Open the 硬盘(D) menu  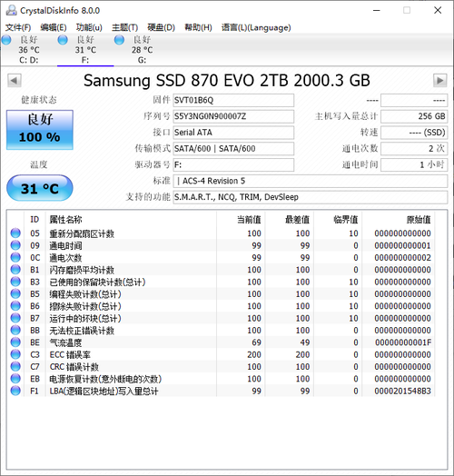click(161, 27)
